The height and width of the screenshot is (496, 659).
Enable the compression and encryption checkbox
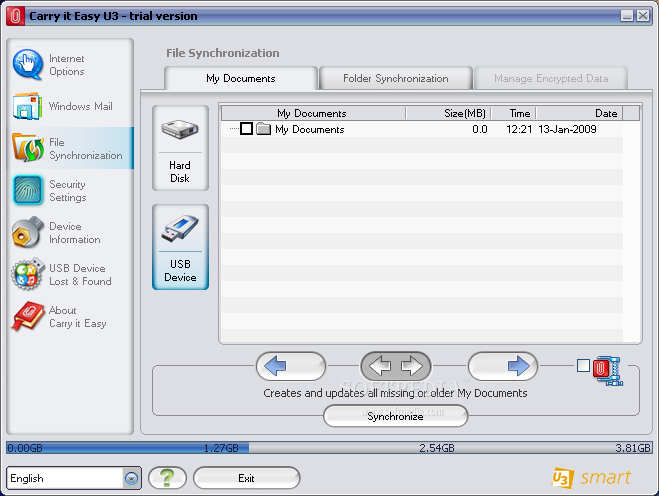tap(583, 366)
